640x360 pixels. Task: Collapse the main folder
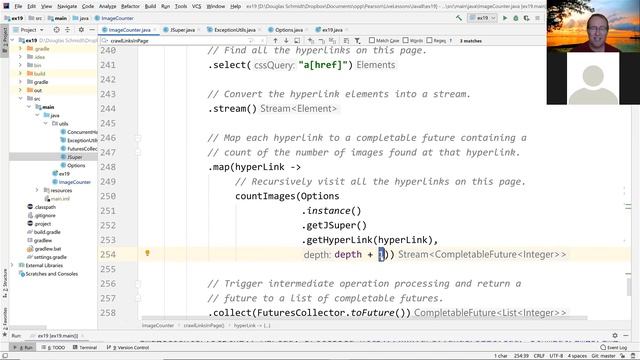click(29, 107)
